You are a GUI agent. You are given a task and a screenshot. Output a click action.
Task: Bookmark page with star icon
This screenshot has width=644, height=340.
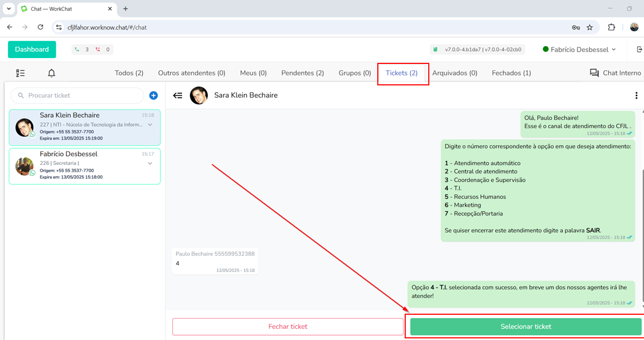tap(590, 27)
